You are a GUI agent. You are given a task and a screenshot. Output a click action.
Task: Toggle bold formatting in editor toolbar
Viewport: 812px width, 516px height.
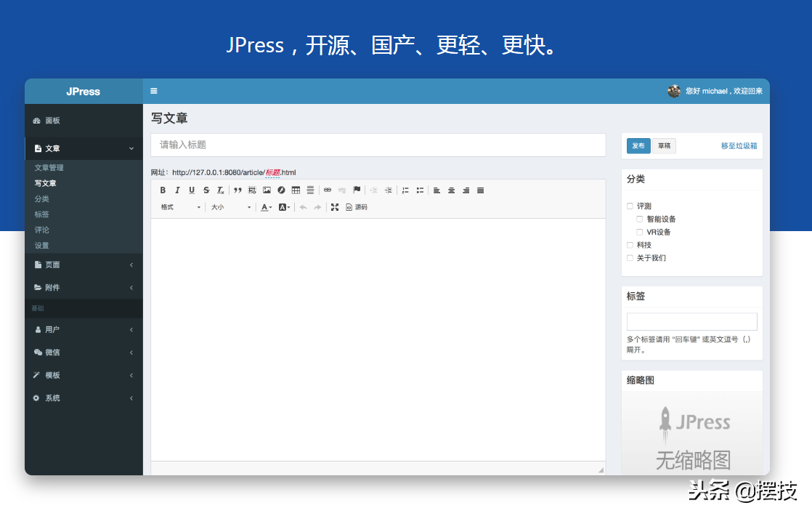coord(163,190)
